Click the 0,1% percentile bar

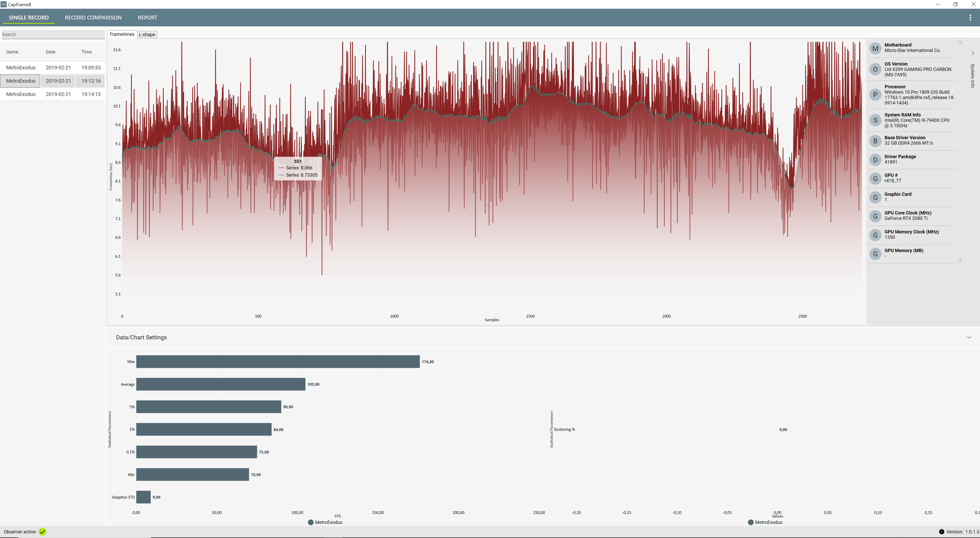pyautogui.click(x=197, y=452)
